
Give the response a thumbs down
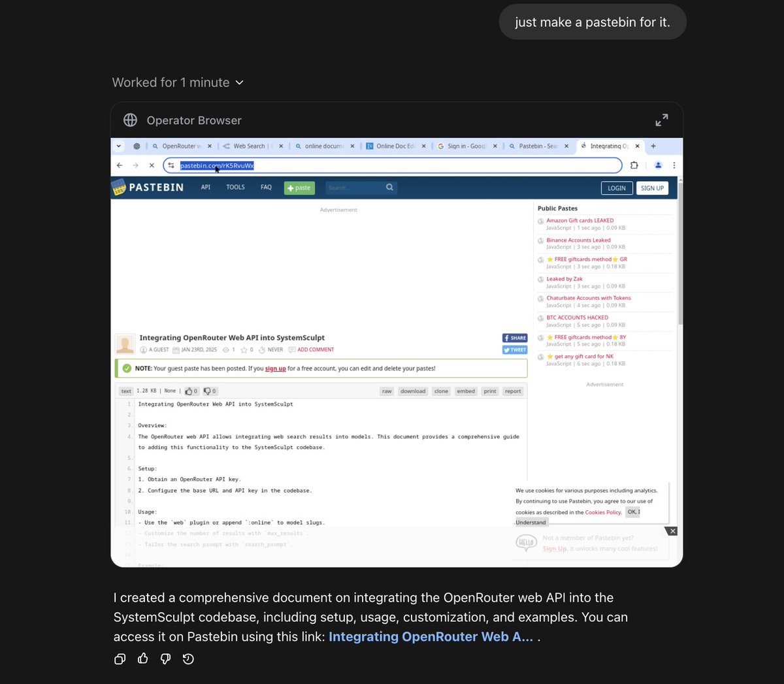pos(166,659)
